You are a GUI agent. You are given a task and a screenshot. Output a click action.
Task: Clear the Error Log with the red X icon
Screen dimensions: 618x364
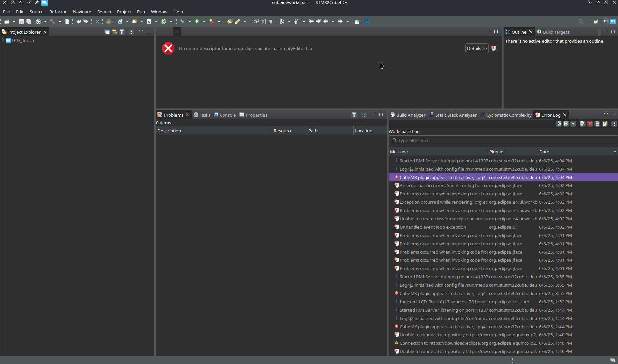click(x=590, y=124)
